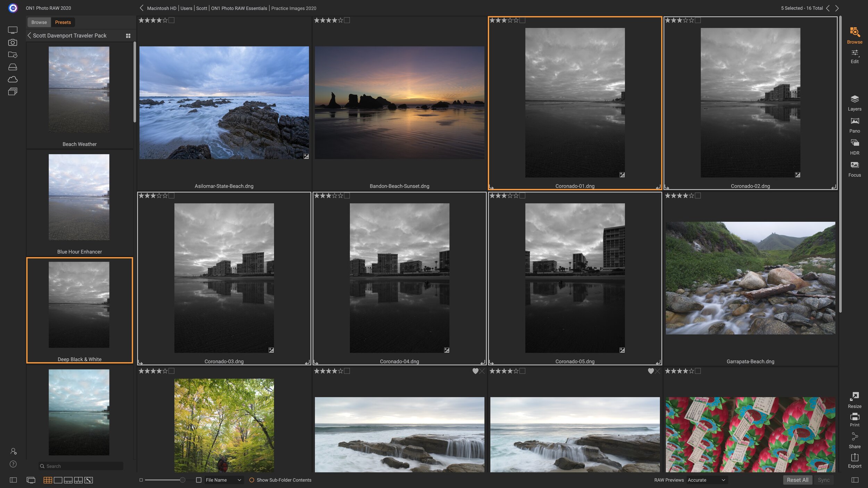The height and width of the screenshot is (488, 868).
Task: Switch to the Browse tab in left panel
Action: click(39, 22)
